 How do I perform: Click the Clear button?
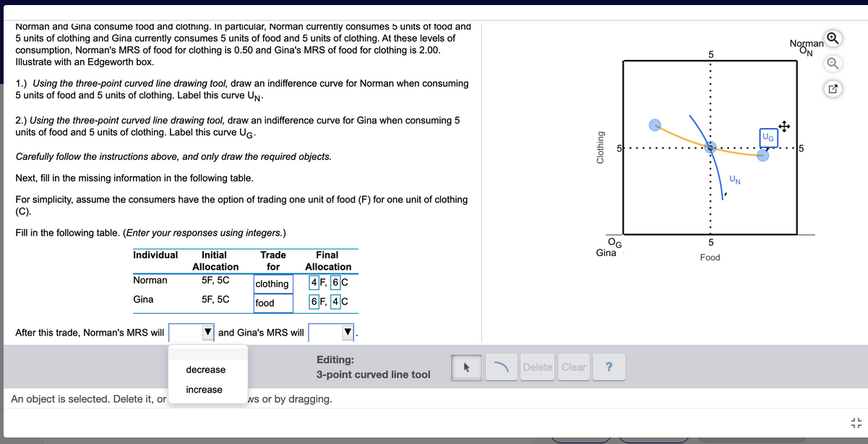click(x=574, y=367)
